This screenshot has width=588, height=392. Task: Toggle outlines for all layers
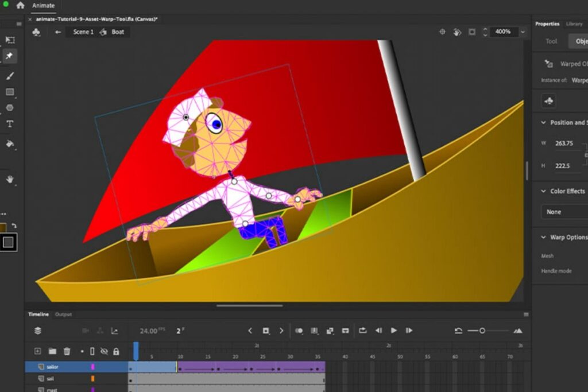point(92,351)
